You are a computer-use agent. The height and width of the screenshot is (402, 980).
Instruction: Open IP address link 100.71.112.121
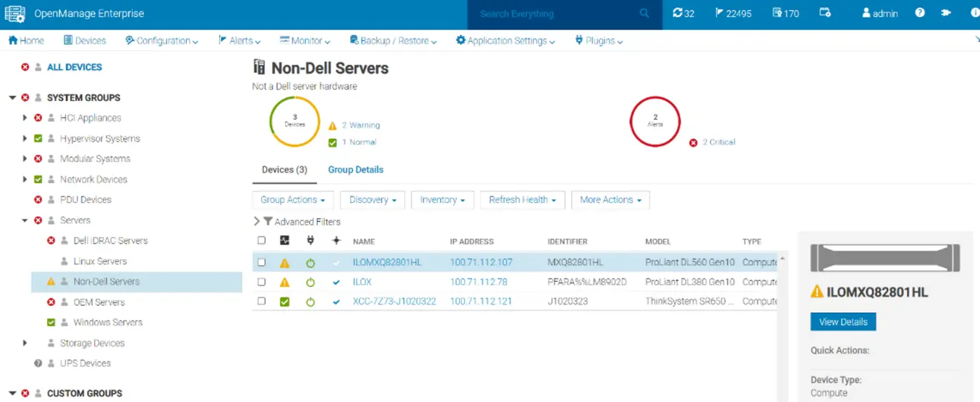coord(481,302)
